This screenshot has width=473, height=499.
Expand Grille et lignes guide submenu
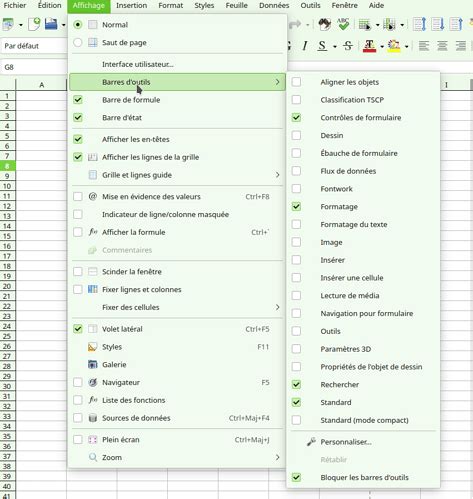(277, 175)
